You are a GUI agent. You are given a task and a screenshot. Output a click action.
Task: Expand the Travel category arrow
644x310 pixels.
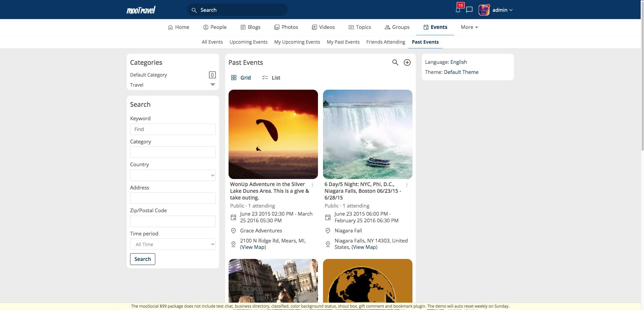[212, 85]
